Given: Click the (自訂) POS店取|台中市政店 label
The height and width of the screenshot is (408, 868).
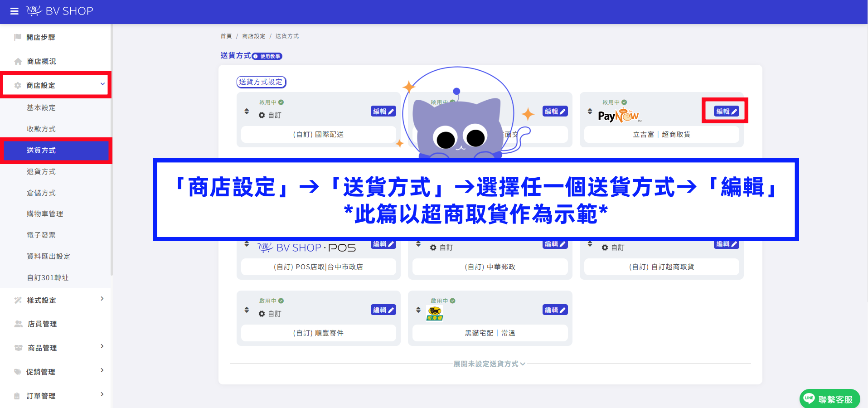Looking at the screenshot, I should (318, 267).
